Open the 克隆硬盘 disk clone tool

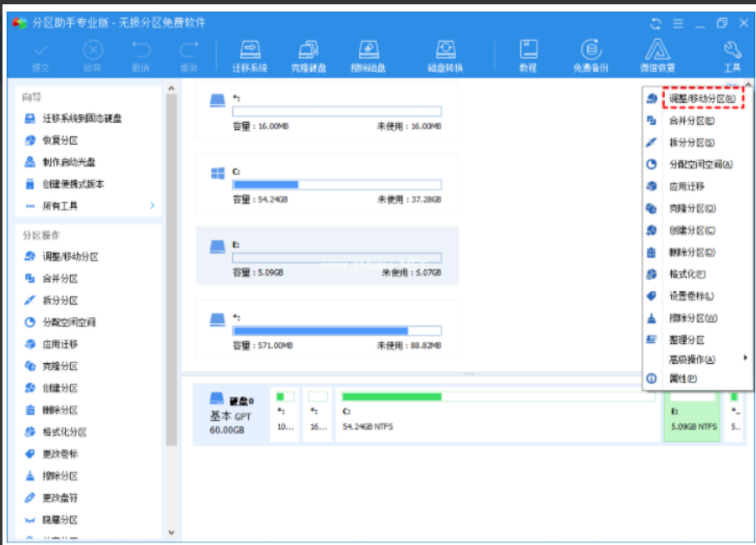(x=309, y=55)
